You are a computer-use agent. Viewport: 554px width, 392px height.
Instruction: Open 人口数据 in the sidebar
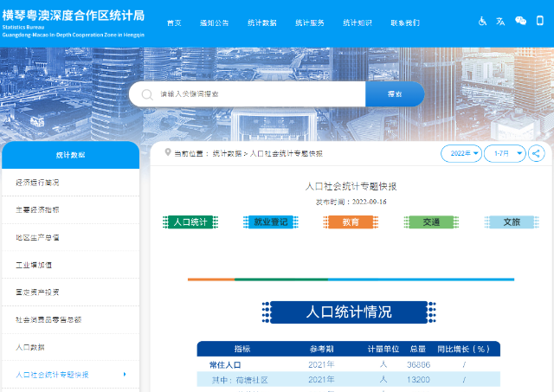pyautogui.click(x=71, y=347)
